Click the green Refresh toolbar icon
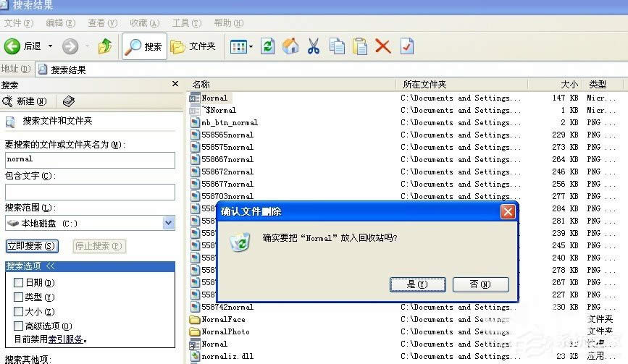This screenshot has height=364, width=628. pyautogui.click(x=268, y=46)
